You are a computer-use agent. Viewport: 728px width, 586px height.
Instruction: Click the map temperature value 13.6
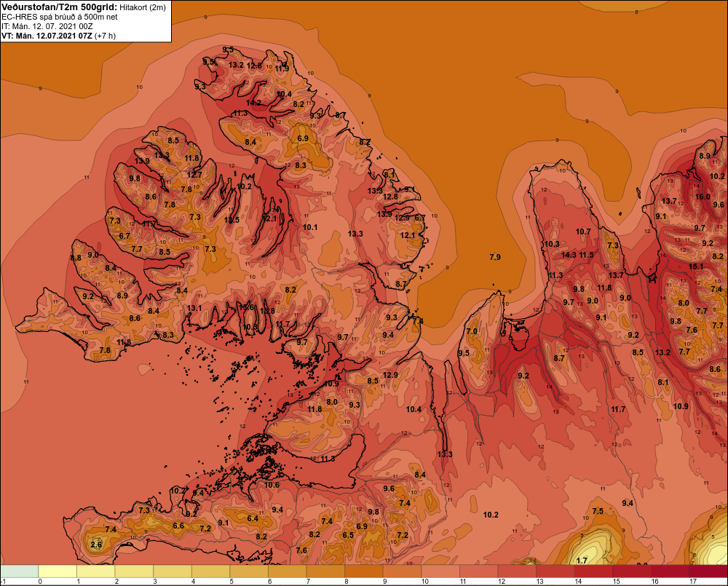tap(247, 307)
